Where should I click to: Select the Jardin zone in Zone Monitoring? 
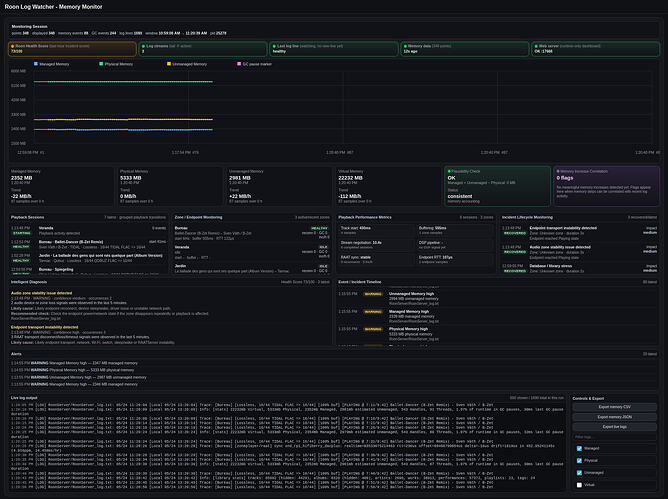[251, 268]
